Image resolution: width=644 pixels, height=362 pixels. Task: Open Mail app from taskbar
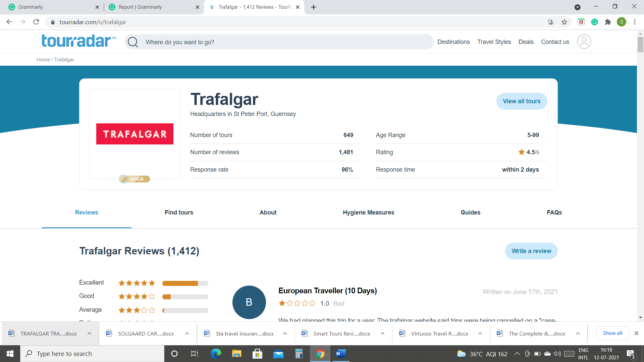pos(278,354)
